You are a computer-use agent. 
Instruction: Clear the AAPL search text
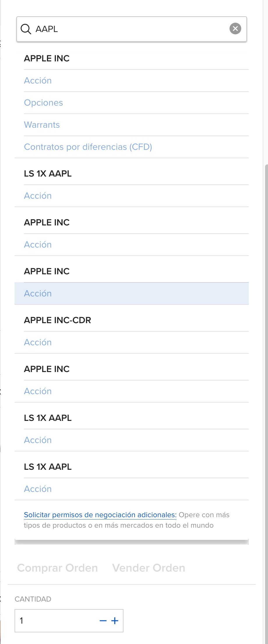point(235,29)
